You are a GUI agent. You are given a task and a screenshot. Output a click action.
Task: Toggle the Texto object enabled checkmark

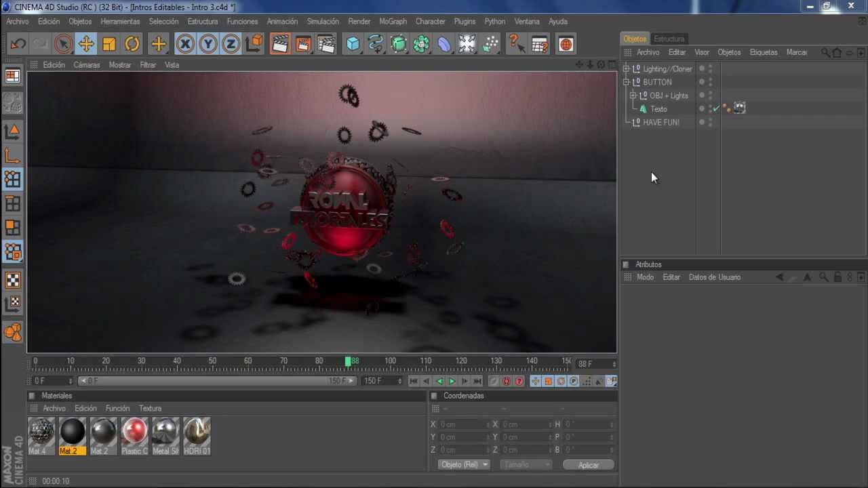tap(716, 109)
